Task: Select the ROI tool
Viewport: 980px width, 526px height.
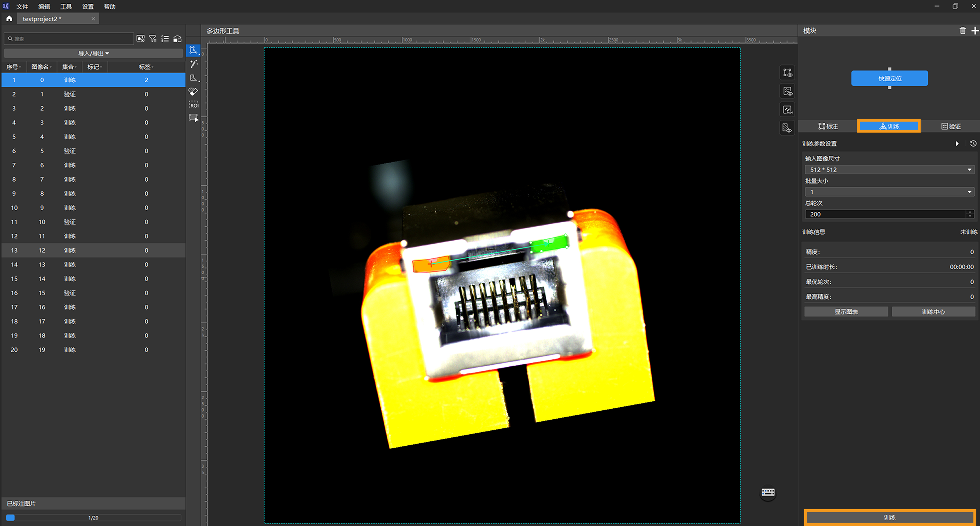Action: pos(193,105)
